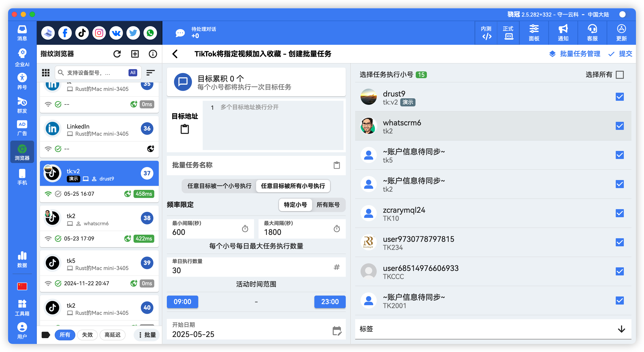This screenshot has height=352, width=644.
Task: Switch to the 失效 filter tab
Action: (x=87, y=335)
